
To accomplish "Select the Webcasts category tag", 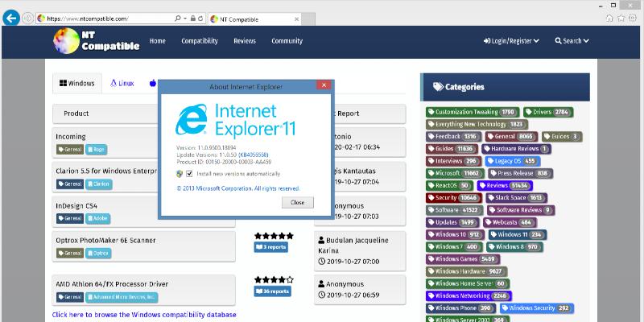I will click(x=510, y=223).
